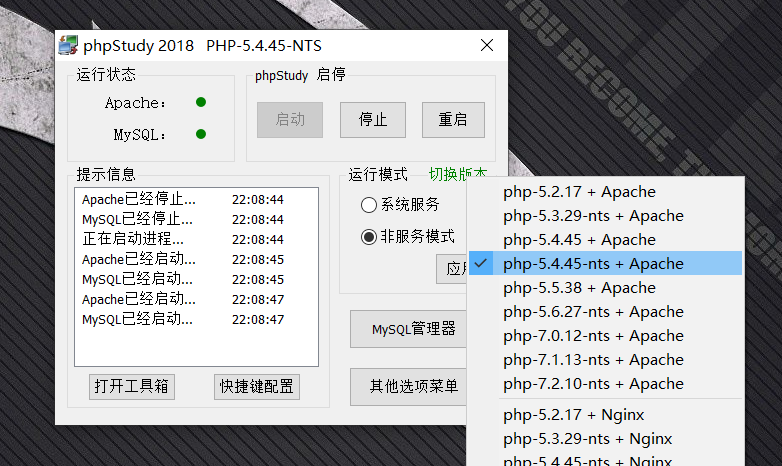Choose php-5.4.45 + Apache
The image size is (782, 466).
[x=605, y=239]
